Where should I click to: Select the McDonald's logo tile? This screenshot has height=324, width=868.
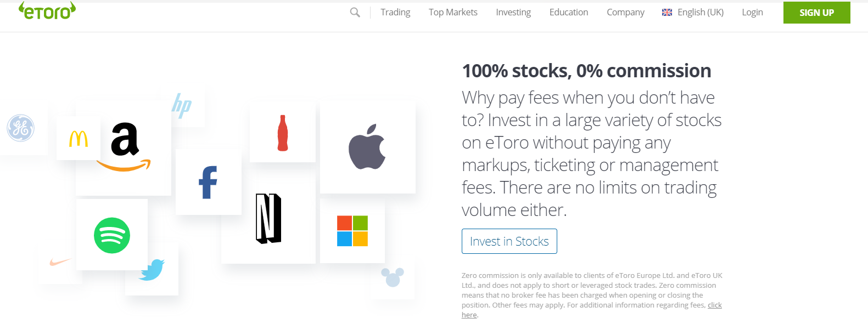(x=79, y=139)
